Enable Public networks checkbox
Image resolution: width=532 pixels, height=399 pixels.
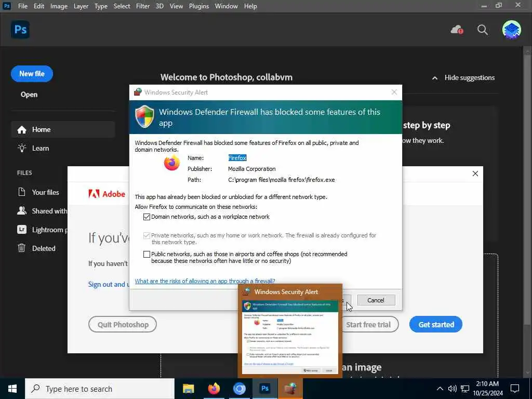pyautogui.click(x=147, y=254)
